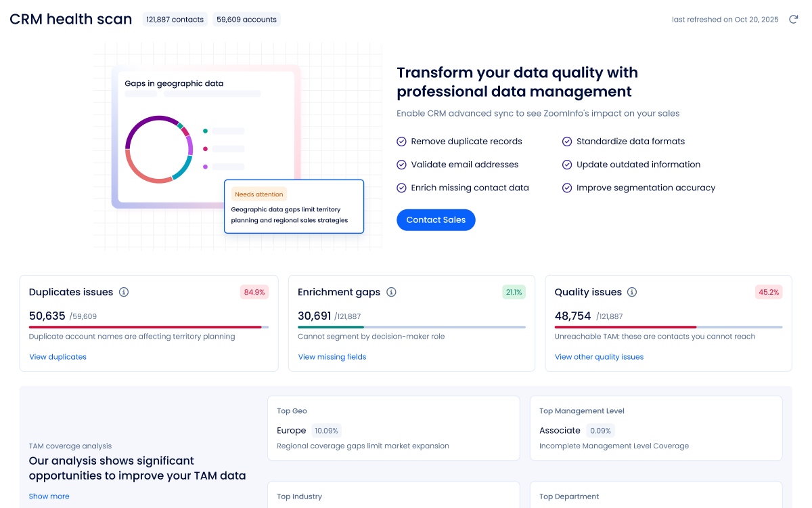
Task: Click check icon next to Remove duplicate records
Action: tap(401, 142)
